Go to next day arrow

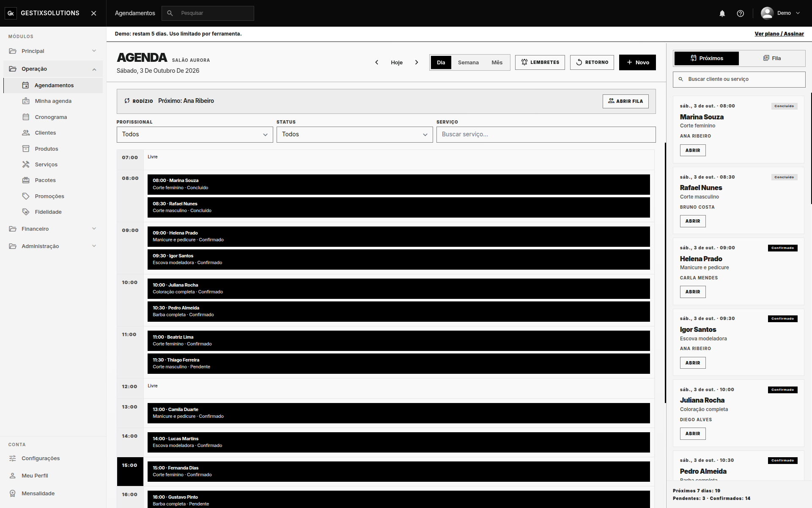point(417,62)
